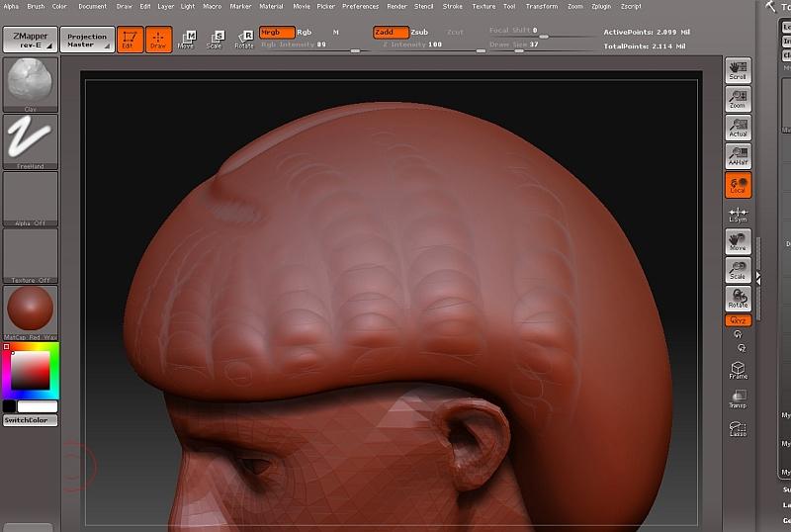This screenshot has width=791, height=532.
Task: Click the right tray divider arrows
Action: [757, 279]
